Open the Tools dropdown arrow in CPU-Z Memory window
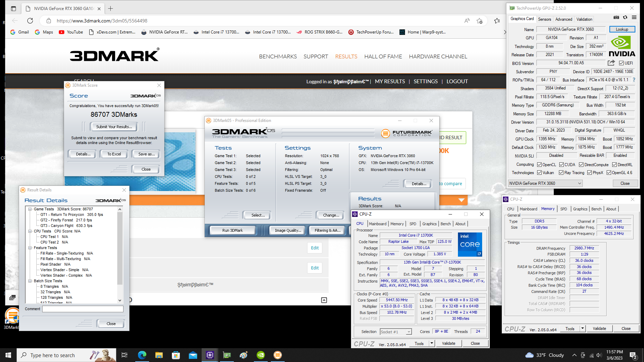644x362 pixels. click(582, 328)
